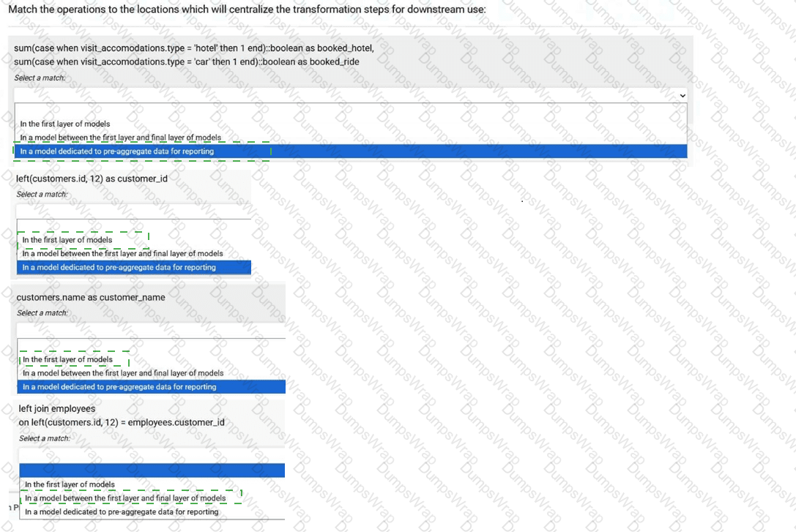Open the customer_id match dropdown field

click(133, 211)
